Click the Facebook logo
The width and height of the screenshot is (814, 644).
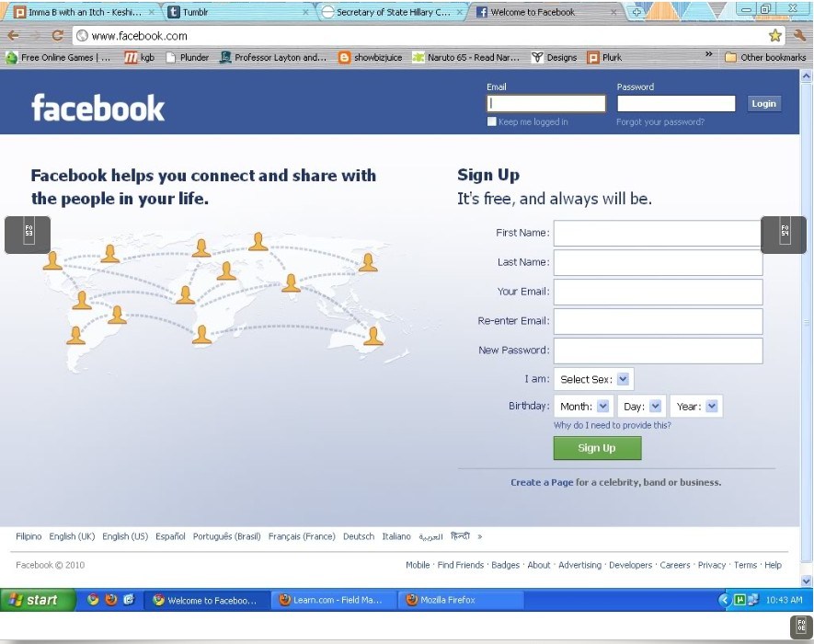pyautogui.click(x=98, y=108)
